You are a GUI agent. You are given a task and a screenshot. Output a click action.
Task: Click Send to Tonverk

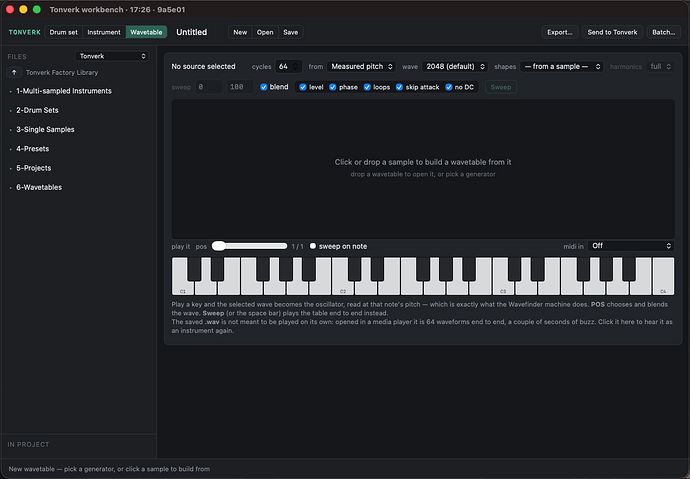pos(612,32)
